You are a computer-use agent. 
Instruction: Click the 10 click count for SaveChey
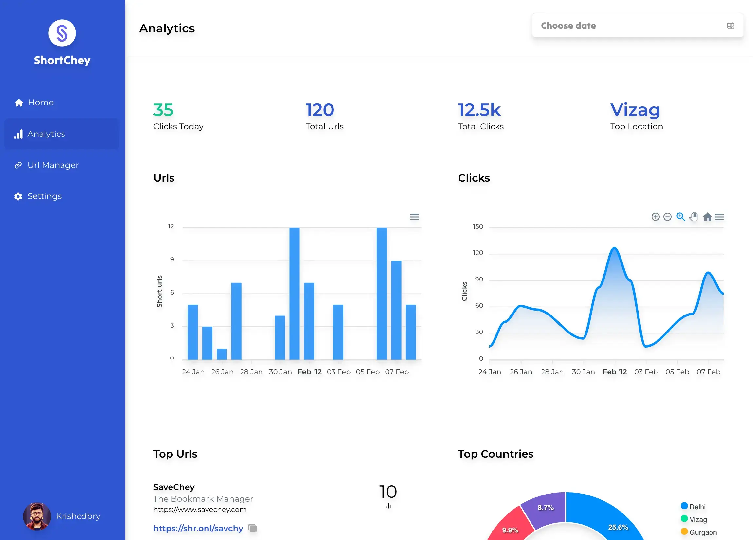point(388,492)
